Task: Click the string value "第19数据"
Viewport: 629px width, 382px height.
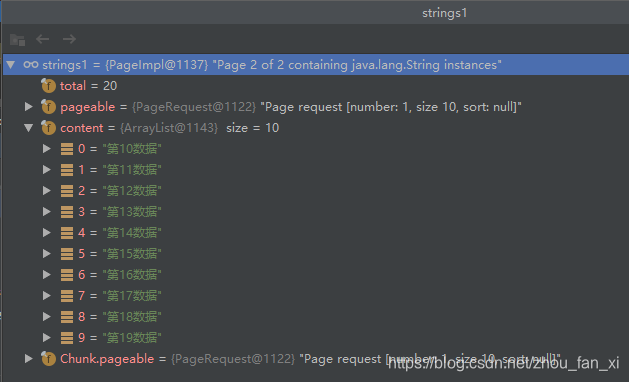Action: (132, 337)
